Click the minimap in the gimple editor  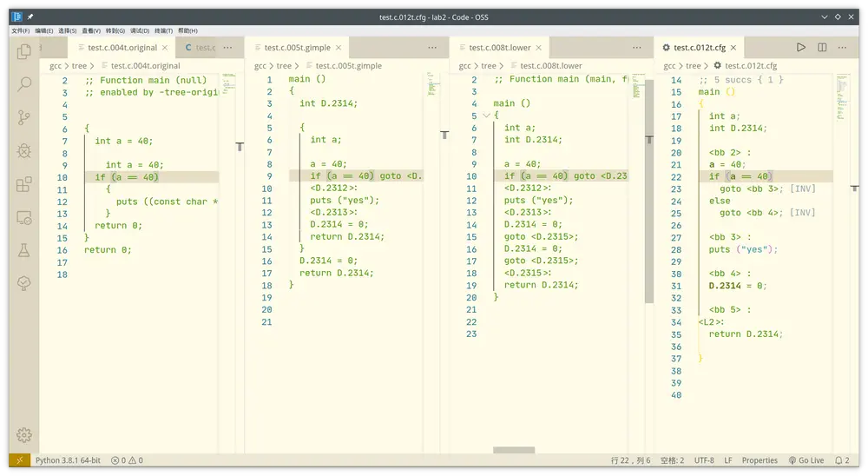click(x=433, y=84)
